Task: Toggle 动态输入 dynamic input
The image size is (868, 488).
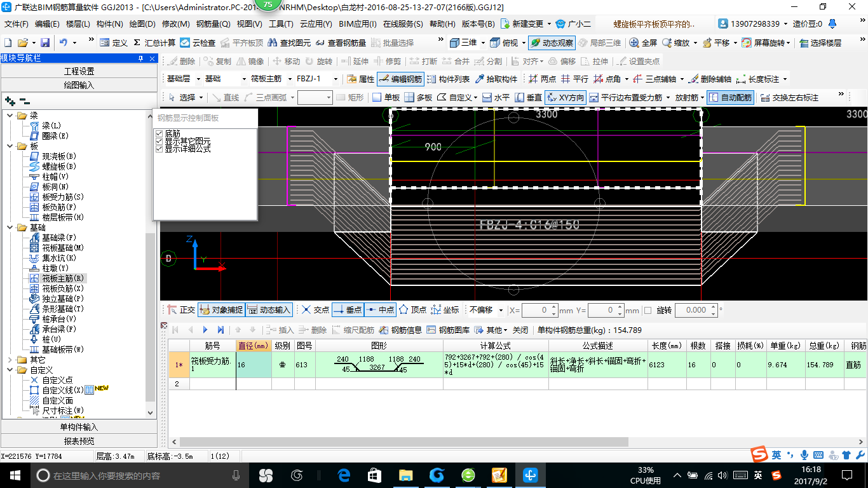Action: 269,310
